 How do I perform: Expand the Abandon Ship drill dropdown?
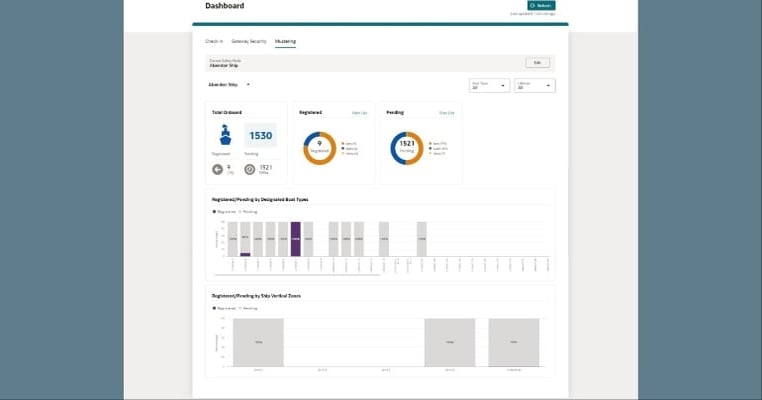tap(229, 85)
